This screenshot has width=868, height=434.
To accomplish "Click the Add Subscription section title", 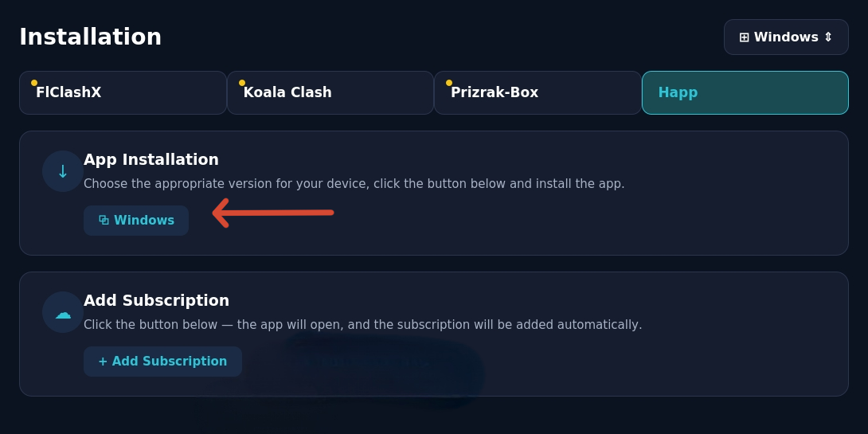I will [x=156, y=300].
